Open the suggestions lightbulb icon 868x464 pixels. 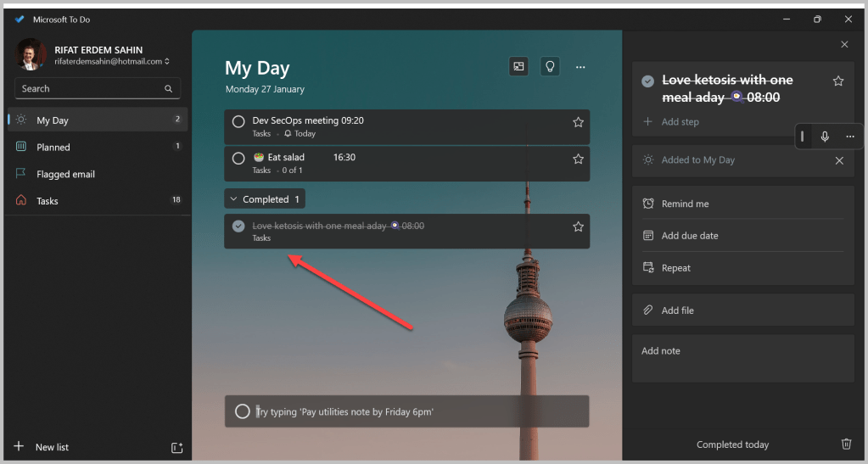coord(550,66)
